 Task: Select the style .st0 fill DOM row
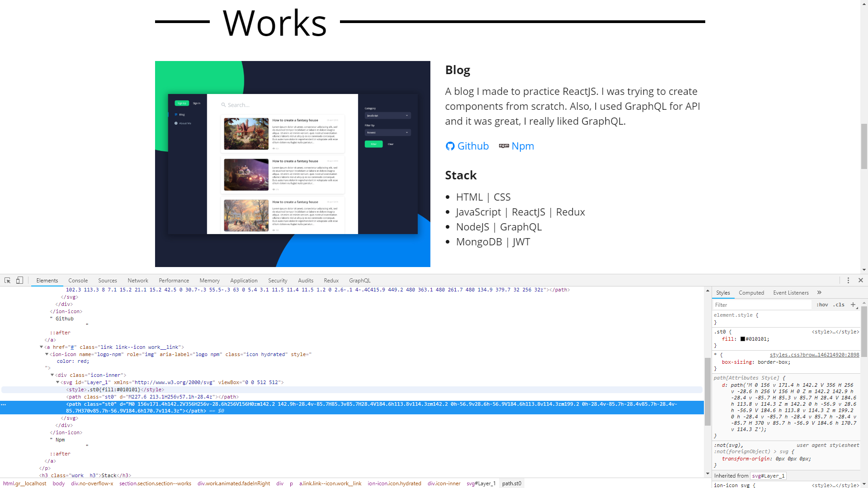tap(353, 389)
